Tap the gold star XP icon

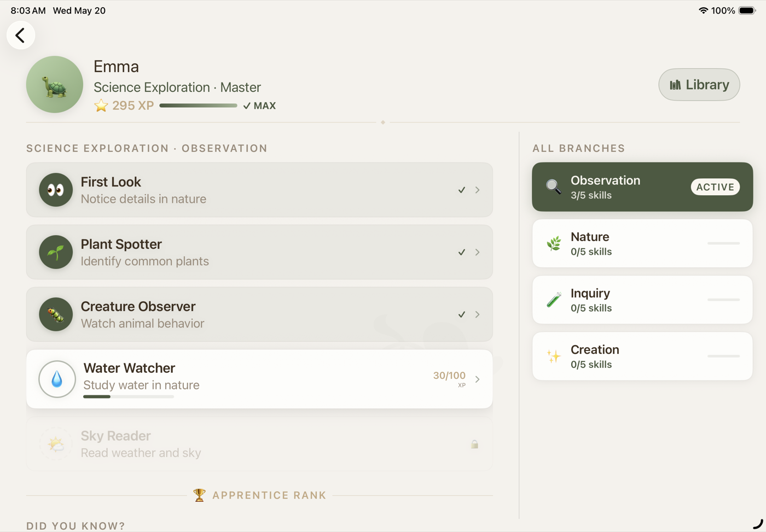(x=101, y=106)
